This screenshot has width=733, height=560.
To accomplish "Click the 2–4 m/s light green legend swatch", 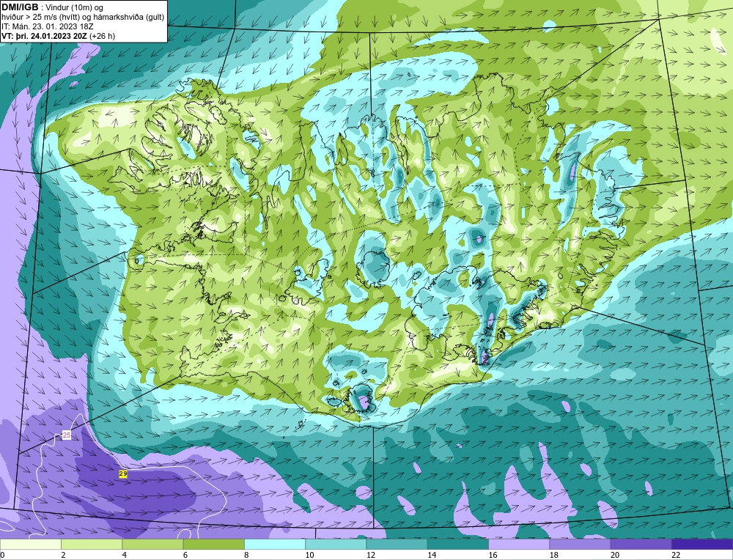I will point(92,545).
